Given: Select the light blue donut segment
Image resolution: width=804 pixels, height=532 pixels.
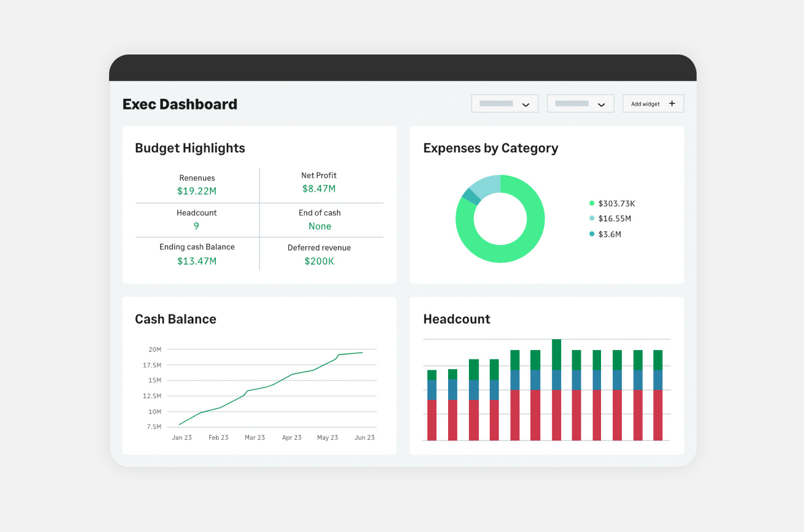Looking at the screenshot, I should (x=489, y=183).
